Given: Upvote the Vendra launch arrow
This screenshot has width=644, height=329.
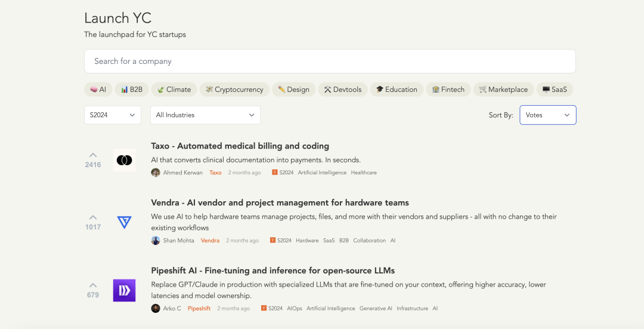Looking at the screenshot, I should tap(93, 217).
